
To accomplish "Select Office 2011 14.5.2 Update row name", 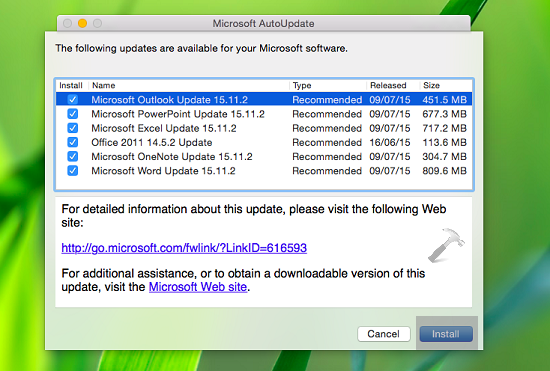I will pyautogui.click(x=152, y=142).
